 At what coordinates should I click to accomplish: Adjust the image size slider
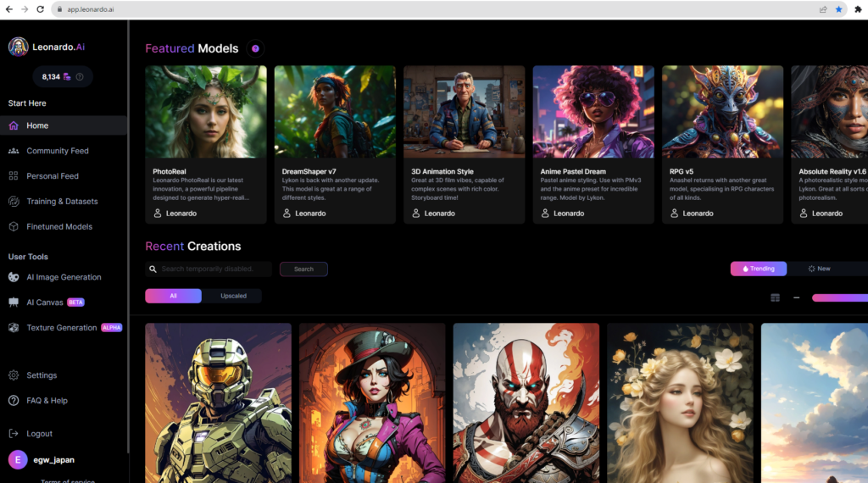pyautogui.click(x=838, y=297)
